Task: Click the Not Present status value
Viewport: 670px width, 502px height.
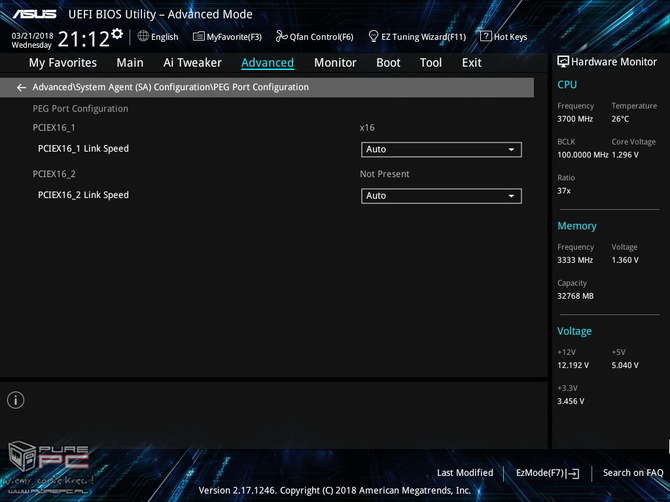Action: [385, 174]
